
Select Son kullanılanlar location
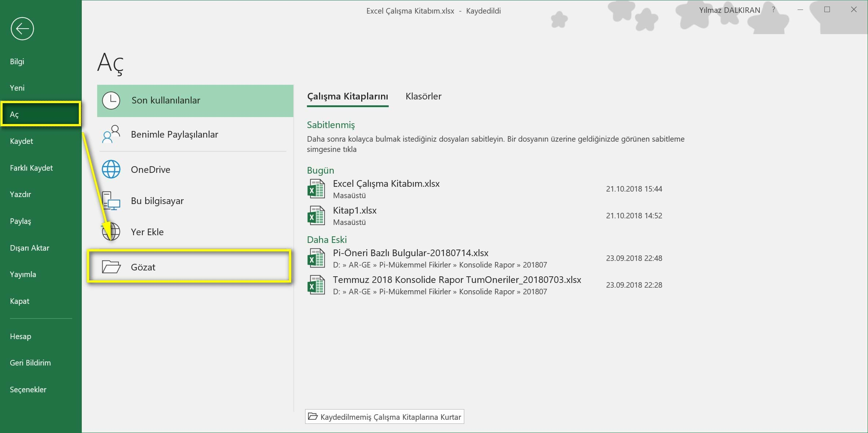pyautogui.click(x=195, y=101)
